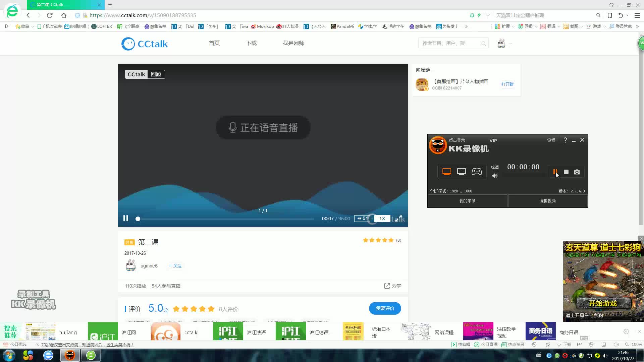The image size is (644, 362).
Task: Stop recording in KK recorder
Action: pyautogui.click(x=566, y=172)
